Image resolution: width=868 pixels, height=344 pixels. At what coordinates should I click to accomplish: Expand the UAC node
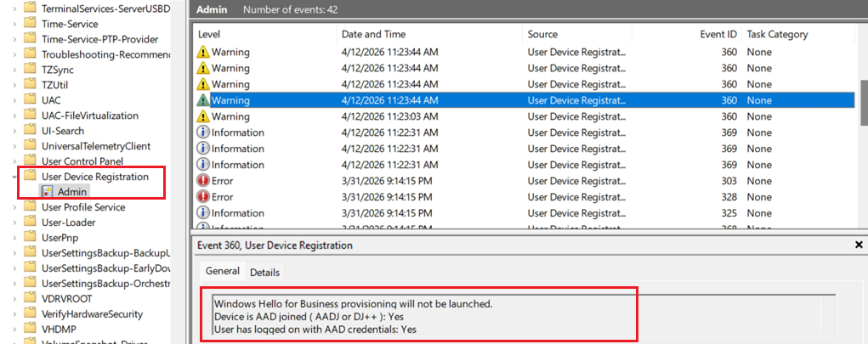point(14,101)
